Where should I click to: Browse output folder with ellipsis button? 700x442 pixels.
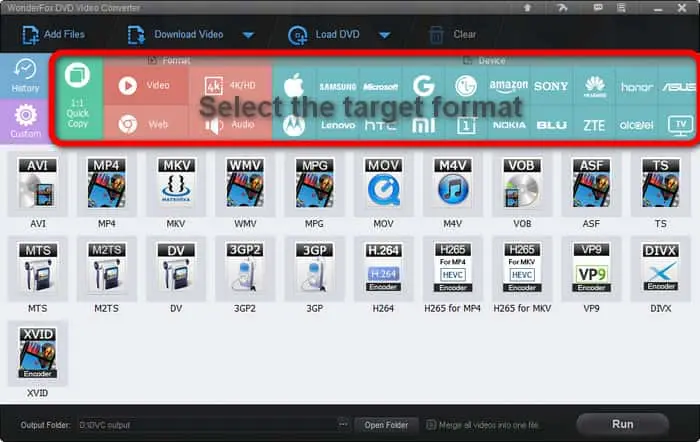343,424
